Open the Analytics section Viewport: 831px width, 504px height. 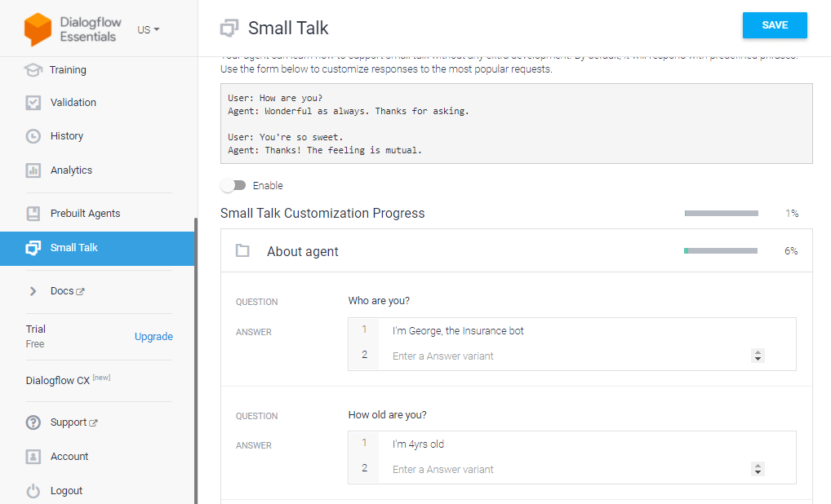tap(71, 170)
